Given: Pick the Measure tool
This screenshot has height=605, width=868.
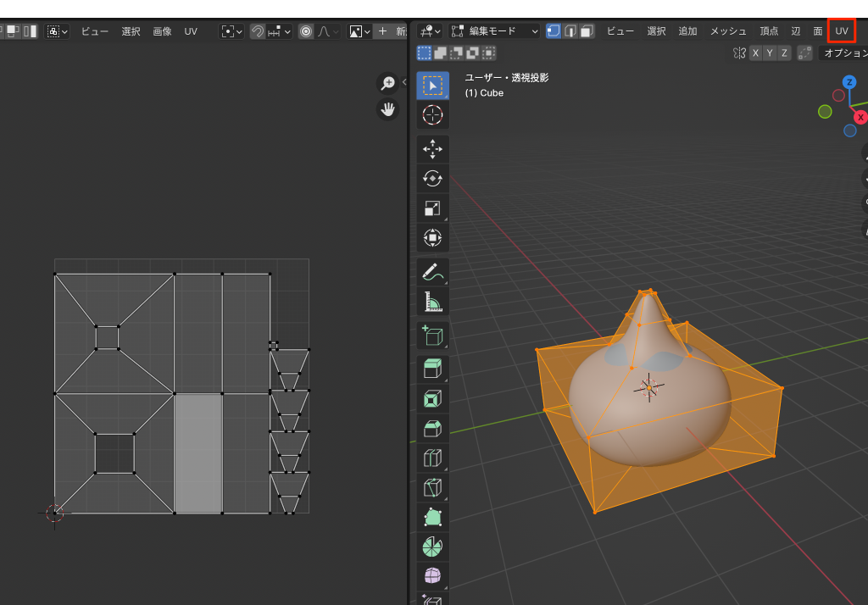Looking at the screenshot, I should (432, 302).
